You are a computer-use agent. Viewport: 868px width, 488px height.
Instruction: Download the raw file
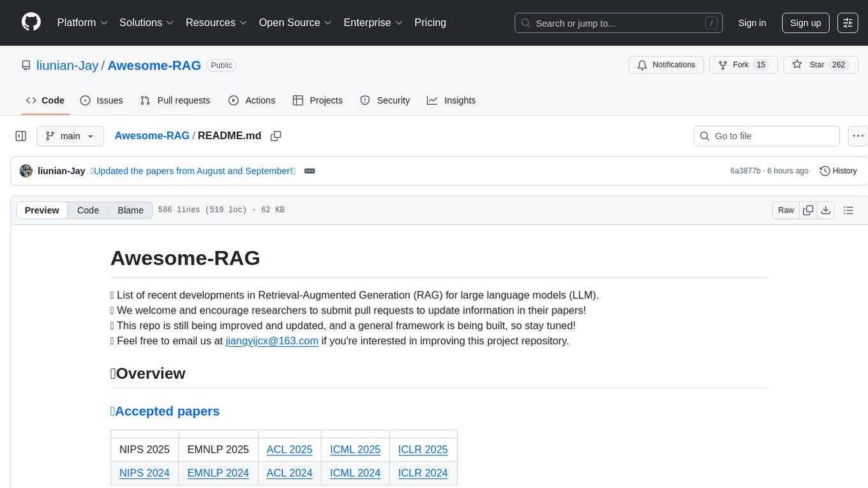coord(825,210)
